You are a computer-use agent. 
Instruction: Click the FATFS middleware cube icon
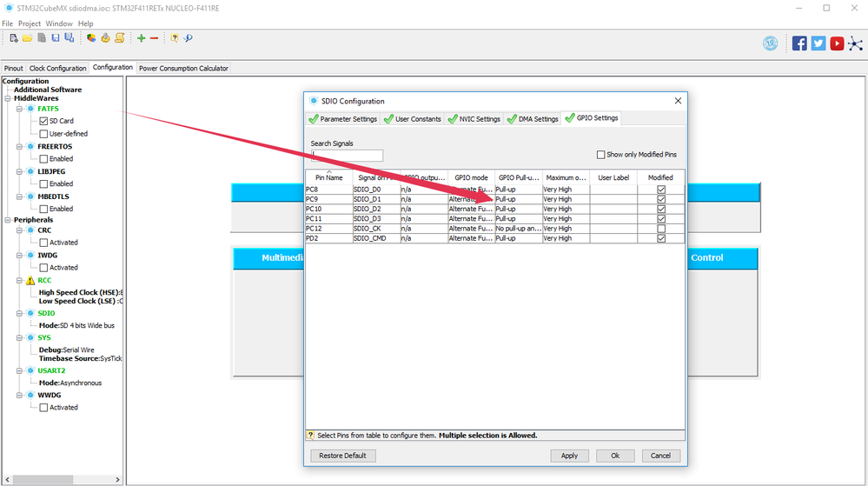[x=31, y=109]
